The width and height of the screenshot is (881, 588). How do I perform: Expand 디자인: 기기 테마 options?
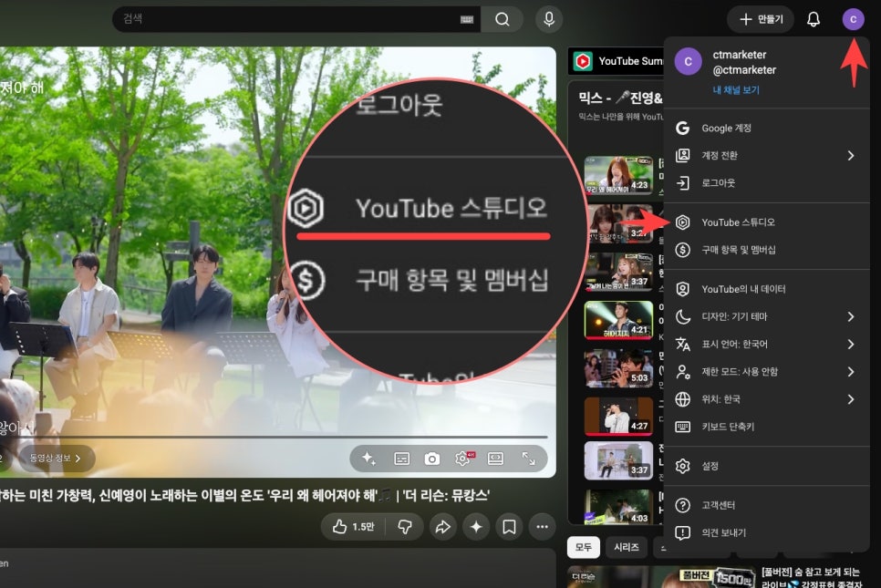pos(766,316)
